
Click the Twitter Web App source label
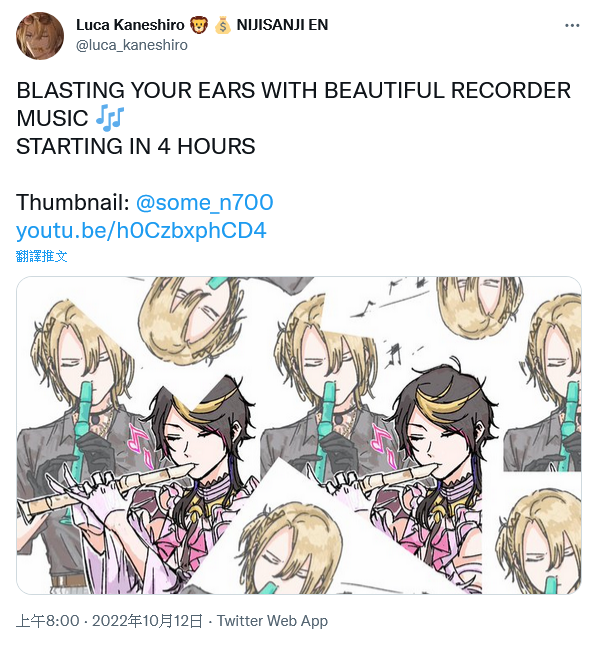pos(272,621)
